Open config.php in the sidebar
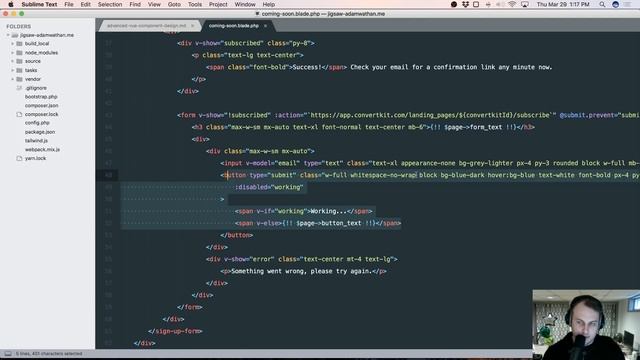The width and height of the screenshot is (640, 360). click(x=37, y=123)
